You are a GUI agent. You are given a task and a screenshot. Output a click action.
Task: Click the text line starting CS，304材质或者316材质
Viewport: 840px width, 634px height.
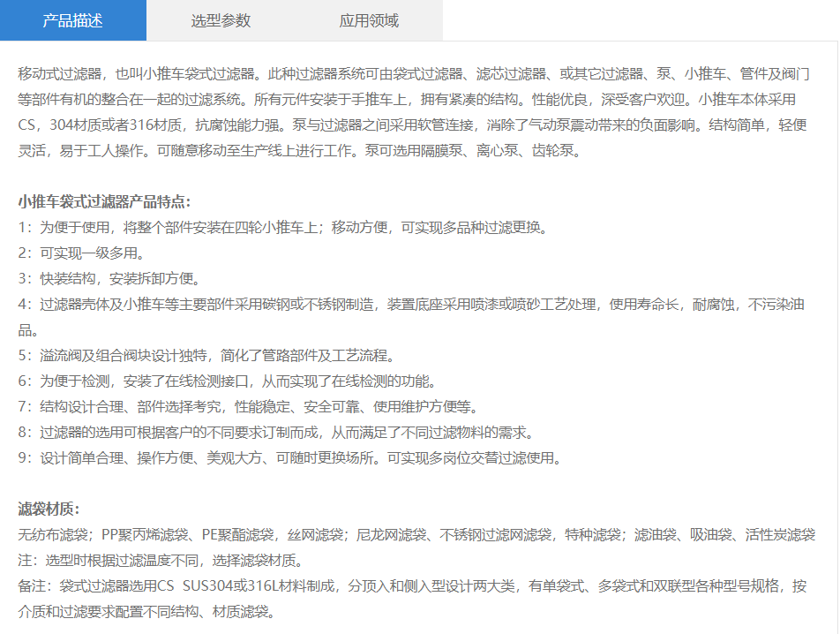pyautogui.click(x=413, y=125)
